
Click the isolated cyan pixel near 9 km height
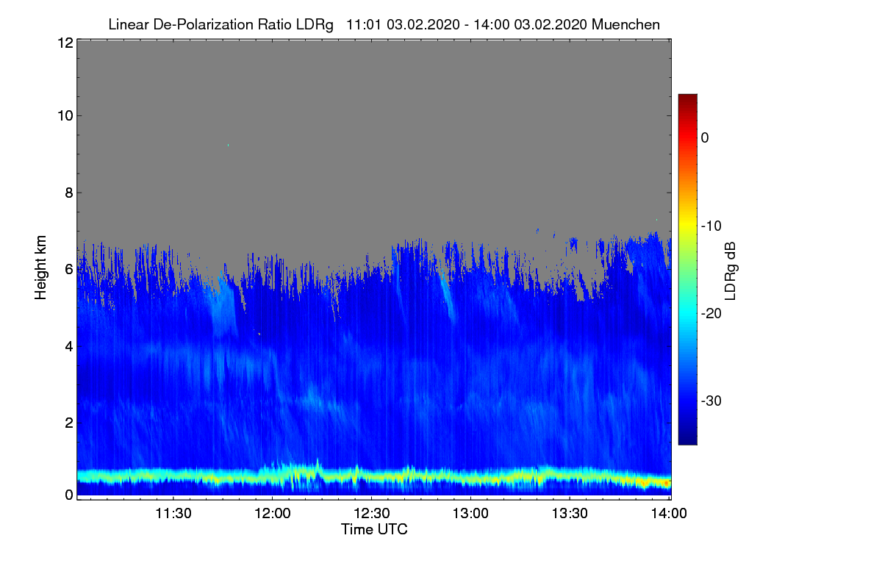pyautogui.click(x=229, y=145)
